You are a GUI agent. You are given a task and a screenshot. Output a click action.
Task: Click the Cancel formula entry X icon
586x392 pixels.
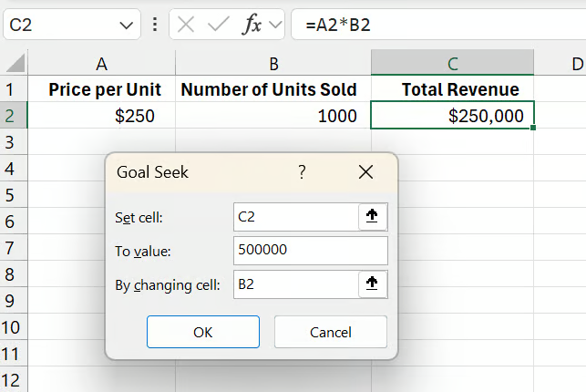[186, 25]
